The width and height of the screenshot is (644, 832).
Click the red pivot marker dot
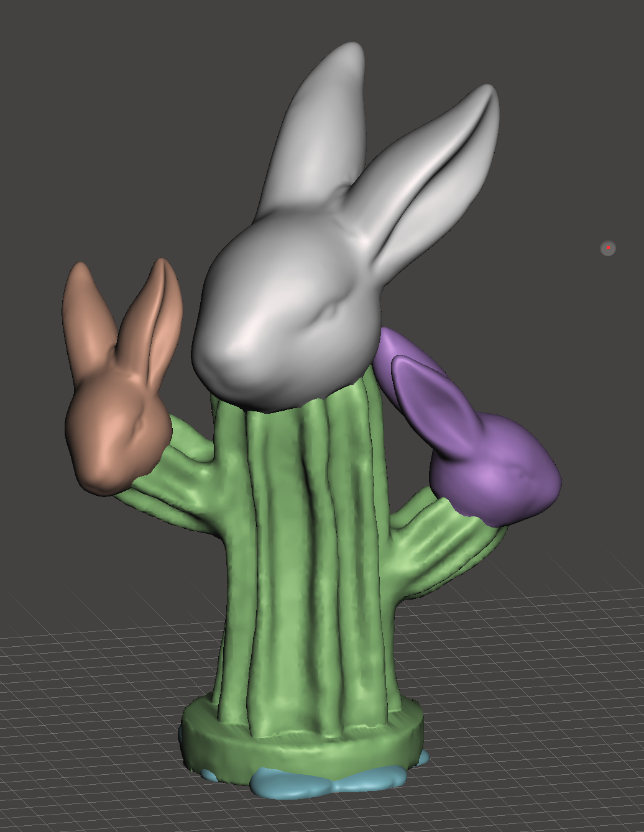tap(607, 249)
